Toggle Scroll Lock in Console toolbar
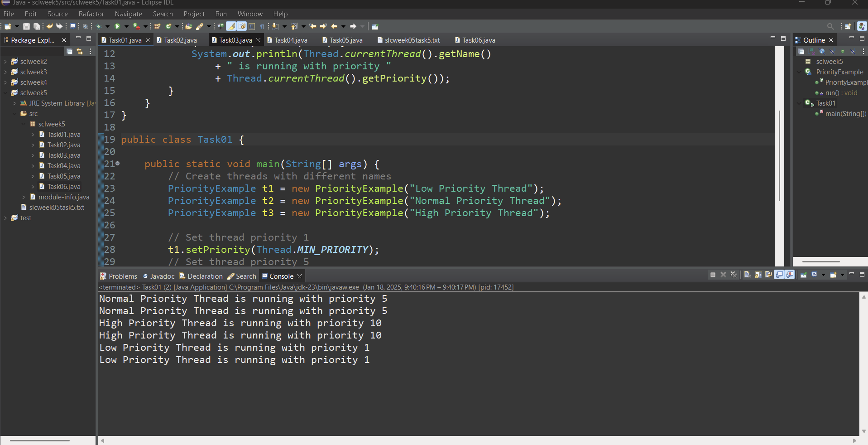The width and height of the screenshot is (868, 445). 758,275
